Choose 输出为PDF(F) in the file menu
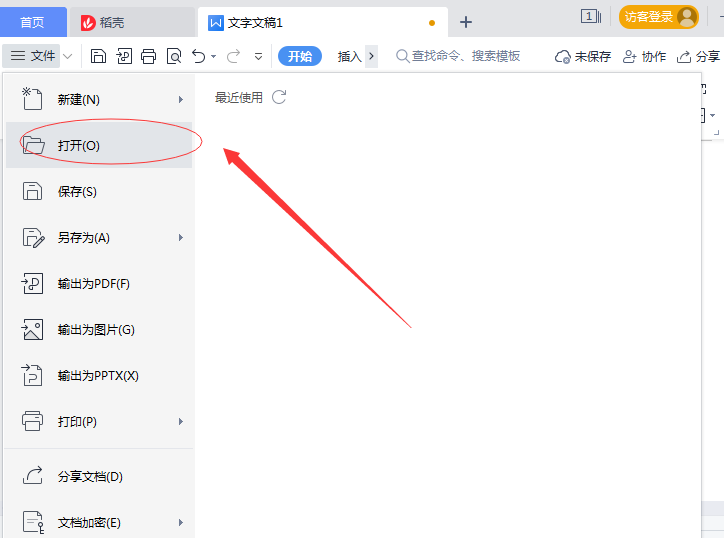Viewport: 724px width, 538px height. click(x=99, y=284)
